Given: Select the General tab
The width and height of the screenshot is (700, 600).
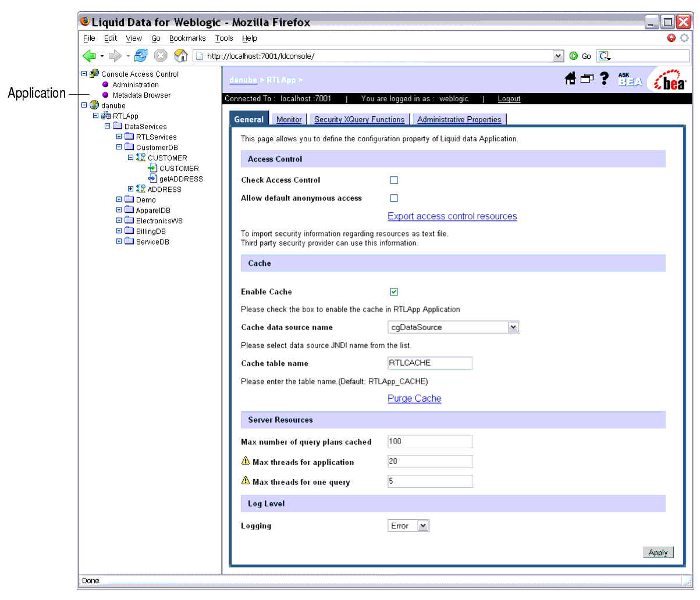Looking at the screenshot, I should (249, 119).
